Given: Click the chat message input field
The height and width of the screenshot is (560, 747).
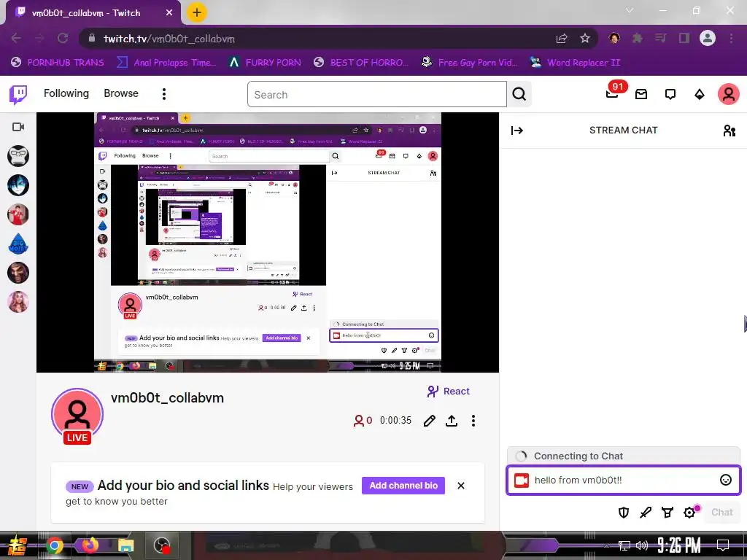Looking at the screenshot, I should tap(623, 480).
